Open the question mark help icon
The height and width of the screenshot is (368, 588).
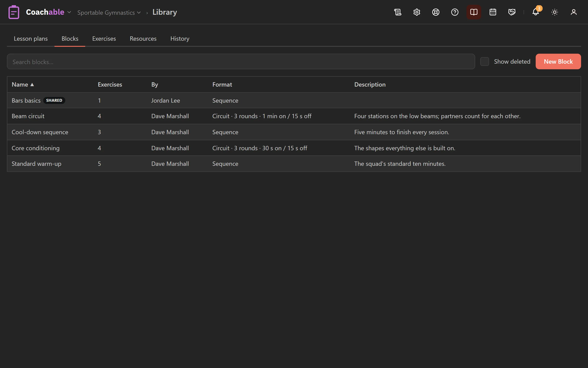click(455, 12)
